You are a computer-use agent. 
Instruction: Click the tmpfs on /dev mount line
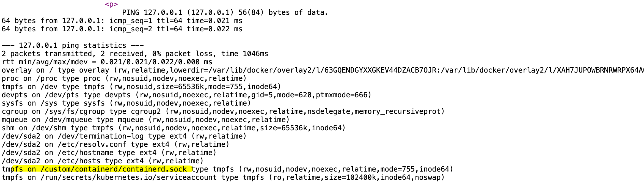[141, 87]
